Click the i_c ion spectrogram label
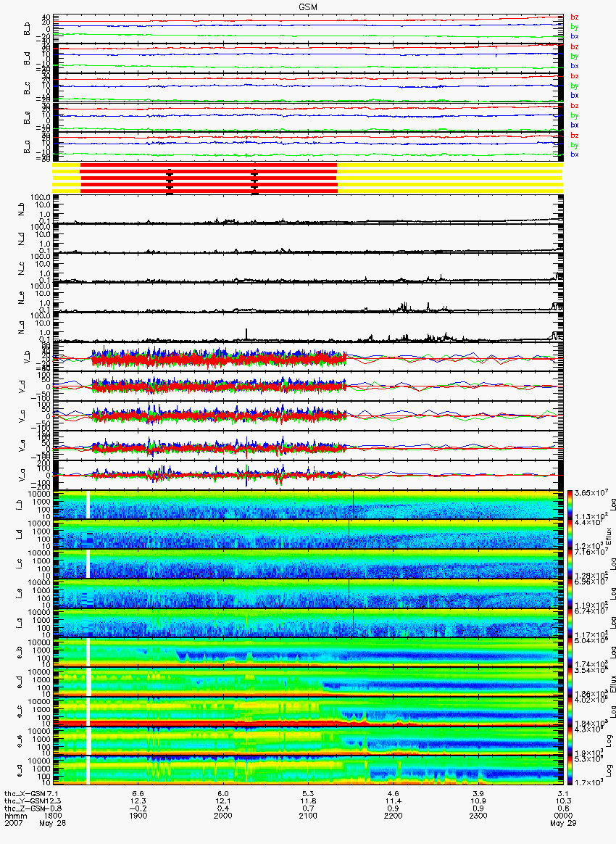 point(19,565)
